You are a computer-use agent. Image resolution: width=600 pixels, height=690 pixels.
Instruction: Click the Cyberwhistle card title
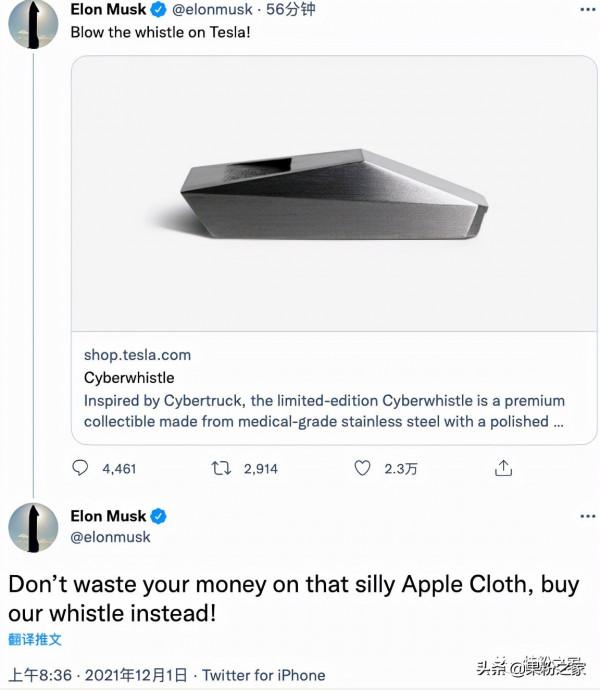pyautogui.click(x=129, y=378)
